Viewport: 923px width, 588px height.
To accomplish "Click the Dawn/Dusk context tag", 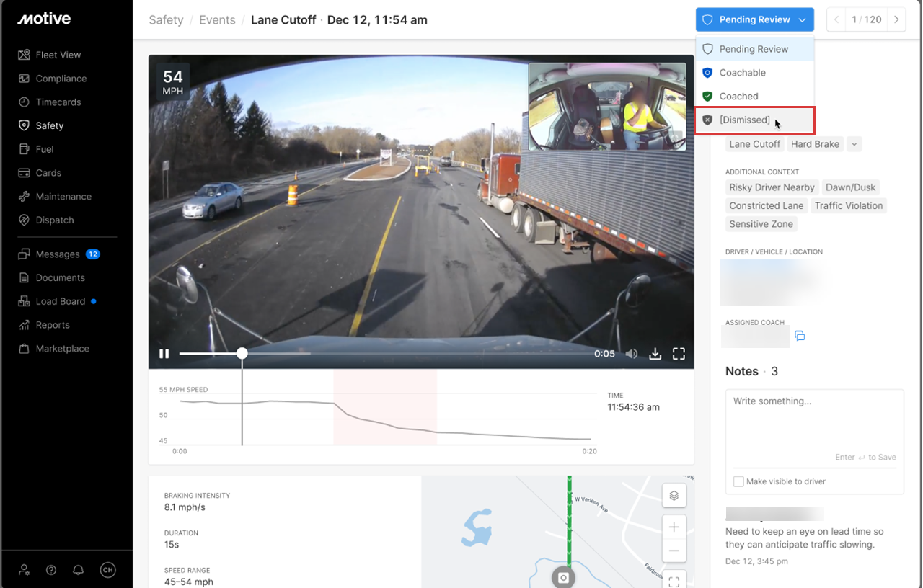I will [x=850, y=187].
